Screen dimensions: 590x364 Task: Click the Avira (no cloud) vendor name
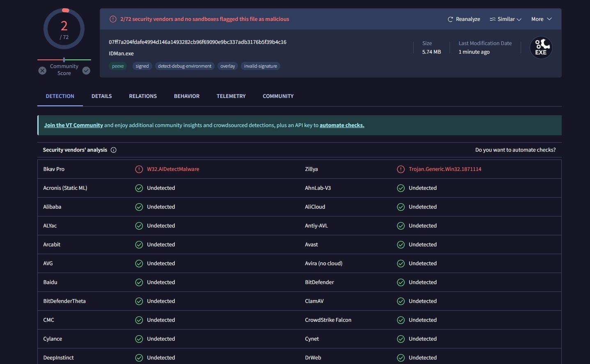click(x=324, y=264)
